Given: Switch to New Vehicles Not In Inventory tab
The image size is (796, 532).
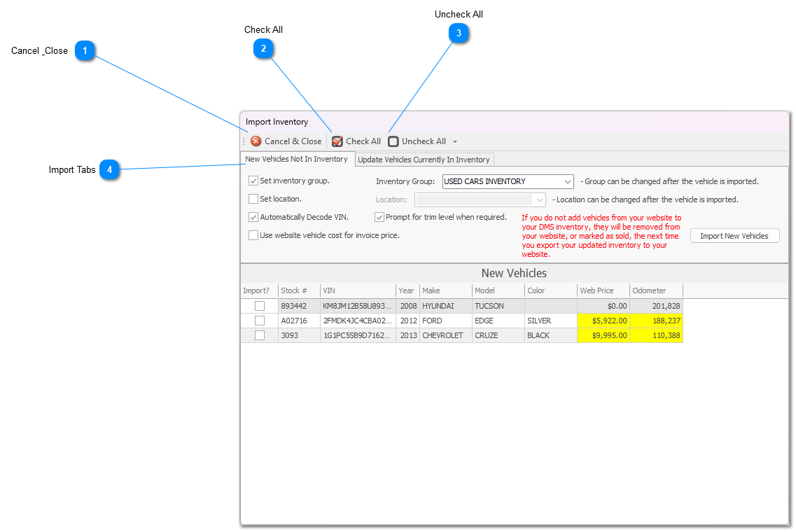Looking at the screenshot, I should coord(296,159).
